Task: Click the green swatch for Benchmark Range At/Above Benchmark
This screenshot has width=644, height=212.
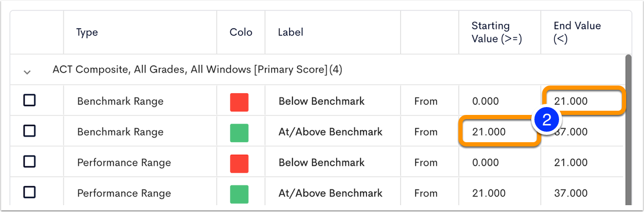Action: coord(239,133)
